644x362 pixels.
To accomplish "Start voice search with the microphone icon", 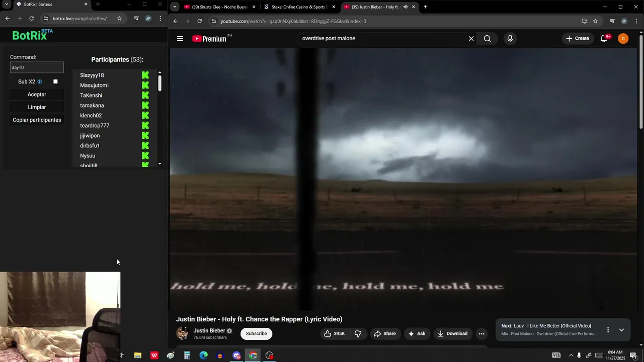I will click(x=510, y=39).
